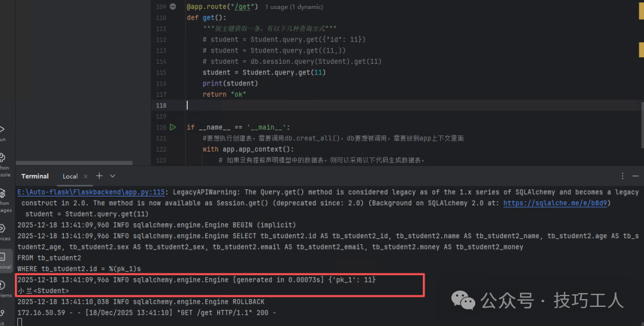
Task: Click the 'BEGIN (implicit)' log line
Action: 156,225
